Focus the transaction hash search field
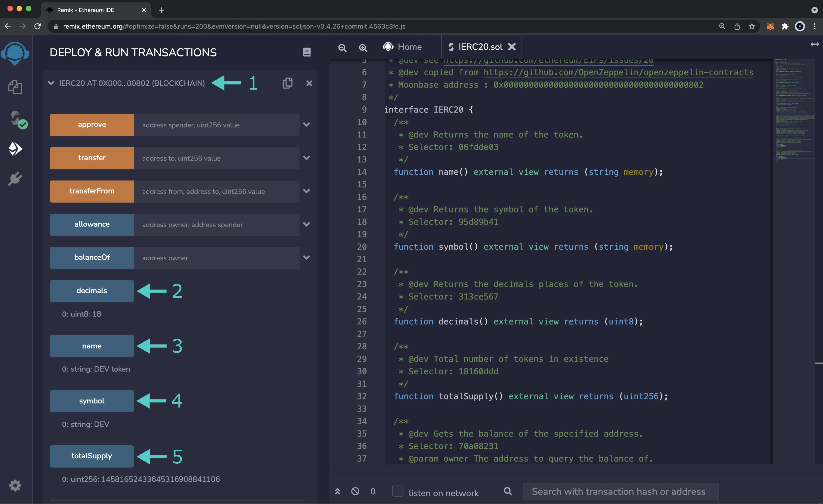 [620, 491]
